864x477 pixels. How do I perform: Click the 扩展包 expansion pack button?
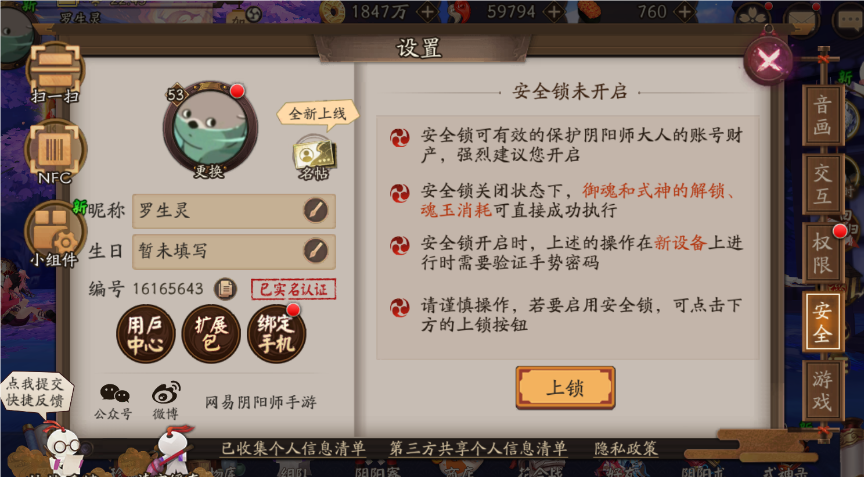pyautogui.click(x=211, y=334)
